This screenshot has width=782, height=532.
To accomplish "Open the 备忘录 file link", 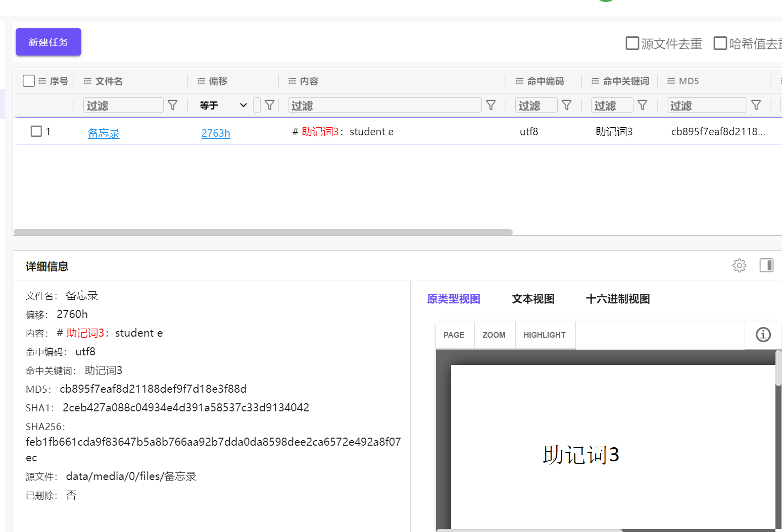I will pos(104,133).
